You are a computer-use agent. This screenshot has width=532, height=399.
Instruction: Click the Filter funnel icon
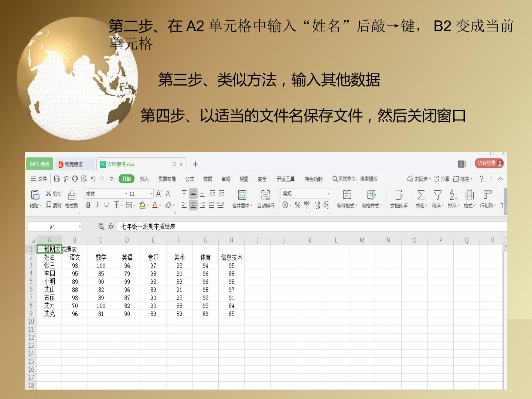point(437,195)
